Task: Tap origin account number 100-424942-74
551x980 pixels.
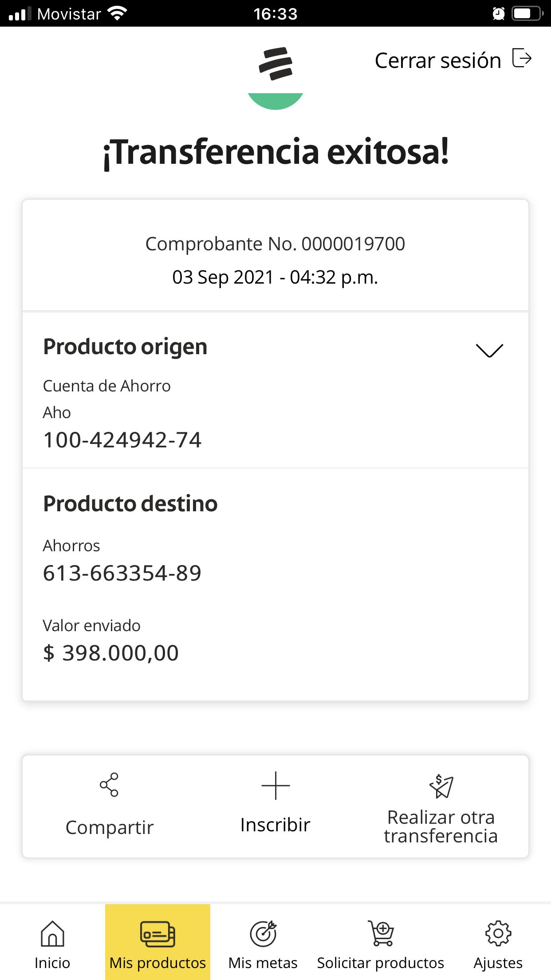Action: [122, 440]
